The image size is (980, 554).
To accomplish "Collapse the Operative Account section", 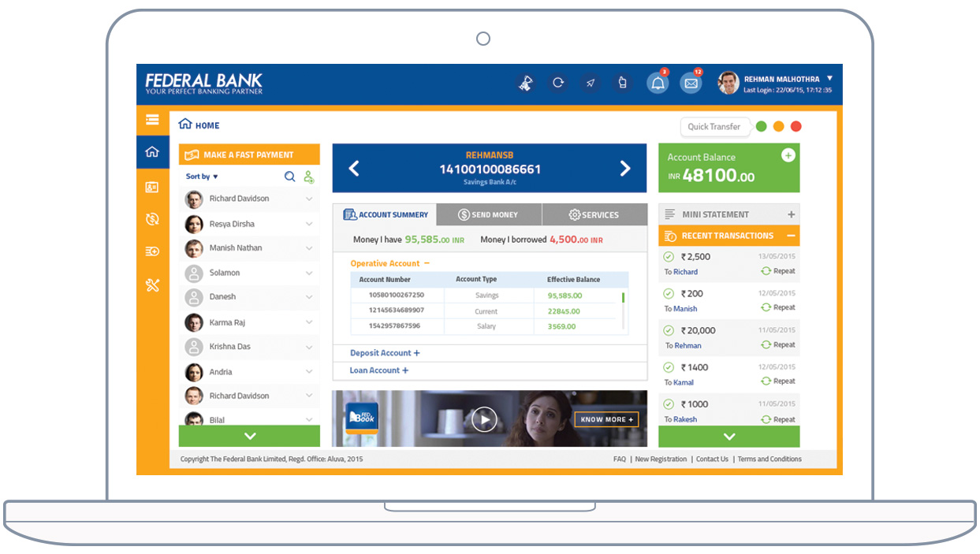I will 427,263.
